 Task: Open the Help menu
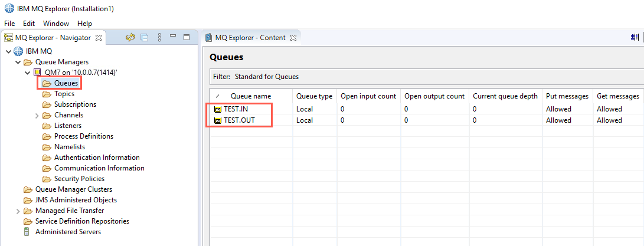(x=84, y=24)
